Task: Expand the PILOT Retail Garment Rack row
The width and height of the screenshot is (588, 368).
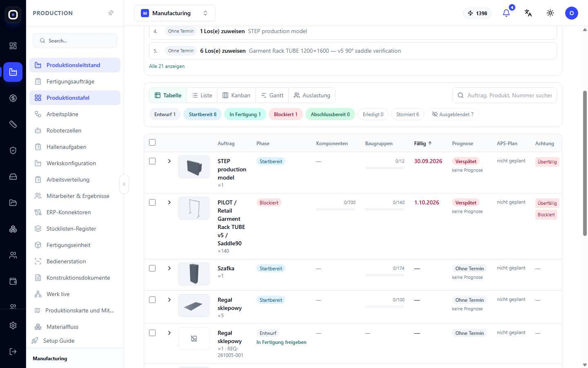Action: pos(169,202)
